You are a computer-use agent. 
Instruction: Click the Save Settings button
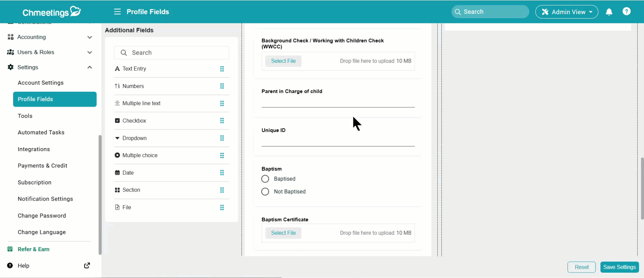click(619, 267)
